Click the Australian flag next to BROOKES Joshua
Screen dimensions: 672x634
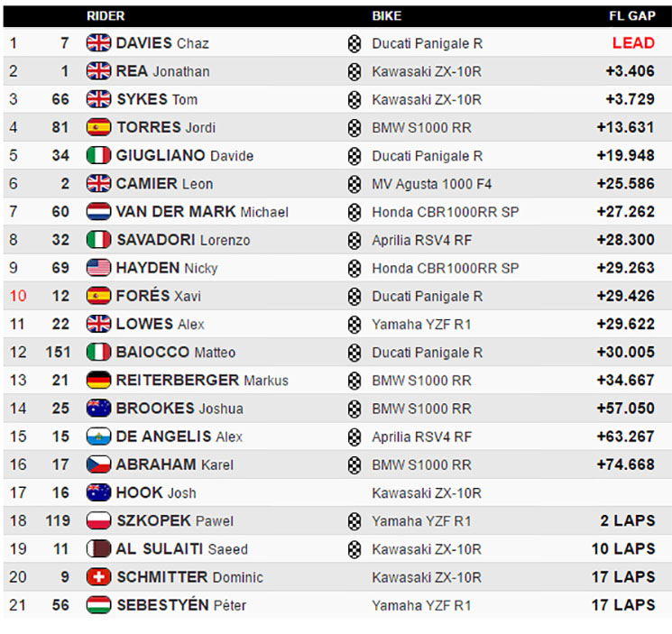click(x=98, y=409)
